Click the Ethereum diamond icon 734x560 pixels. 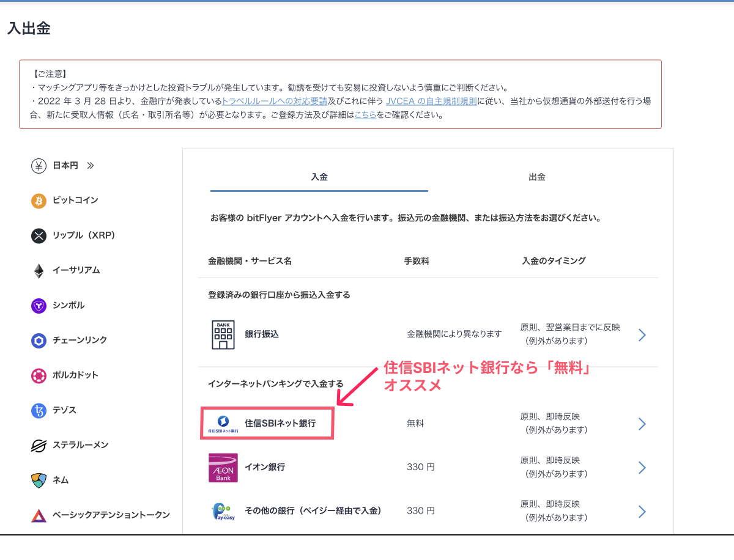click(39, 271)
